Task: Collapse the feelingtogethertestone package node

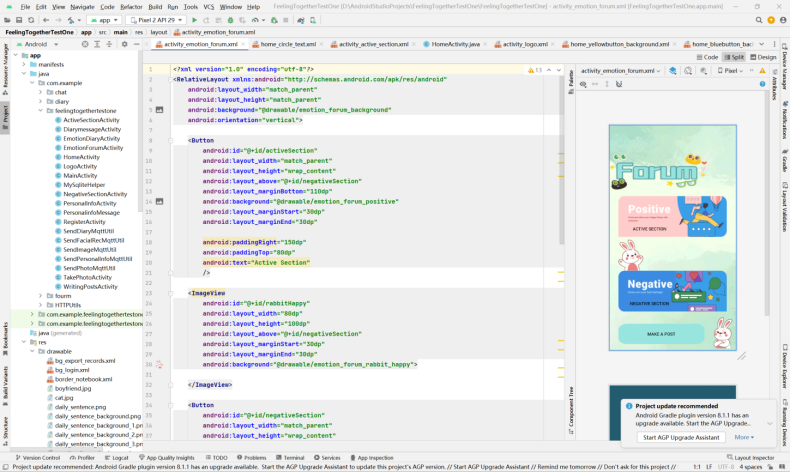Action: pos(40,111)
